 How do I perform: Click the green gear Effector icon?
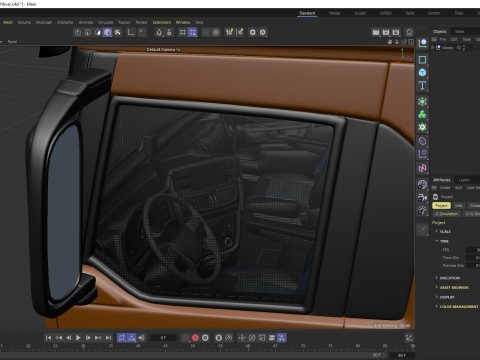(422, 127)
